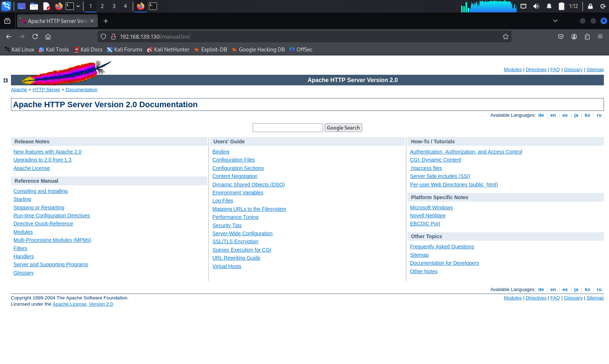This screenshot has height=364, width=609.
Task: Open the terminal launcher icon in panel
Action: coord(70,6)
